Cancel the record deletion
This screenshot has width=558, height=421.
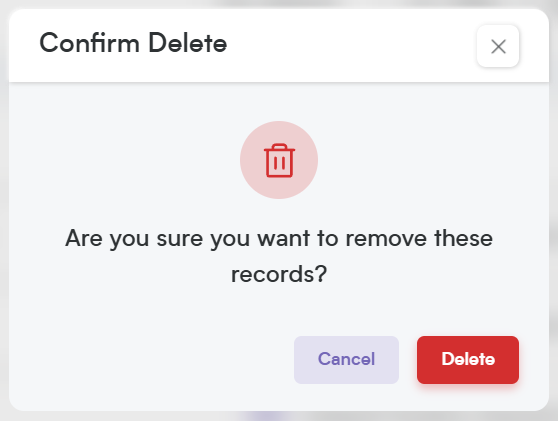346,360
